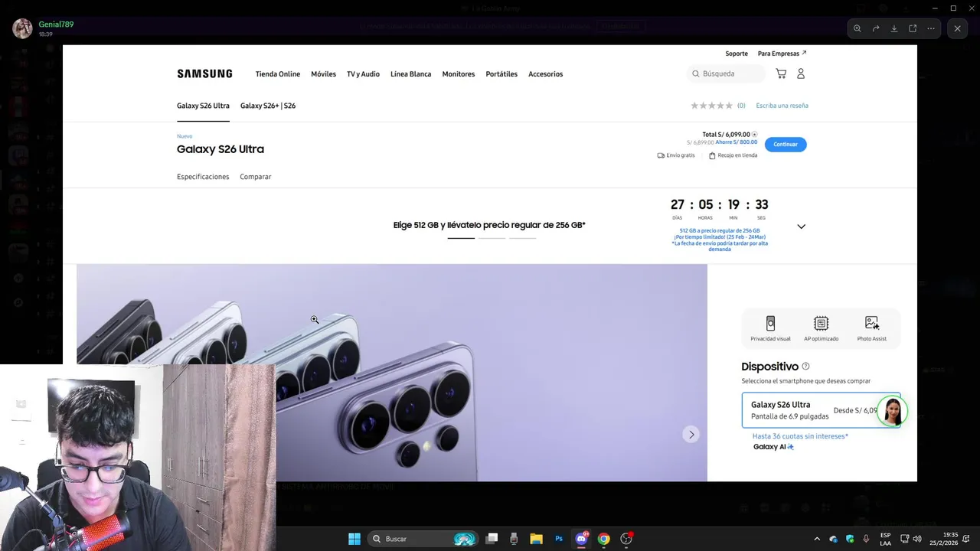
Task: Show hidden system tray icons chevron
Action: coord(817,539)
